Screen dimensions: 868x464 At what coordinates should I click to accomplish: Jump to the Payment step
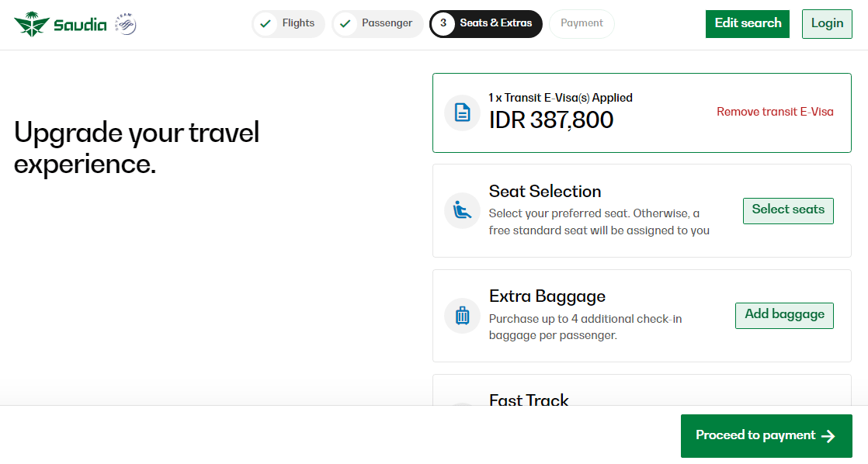click(582, 23)
